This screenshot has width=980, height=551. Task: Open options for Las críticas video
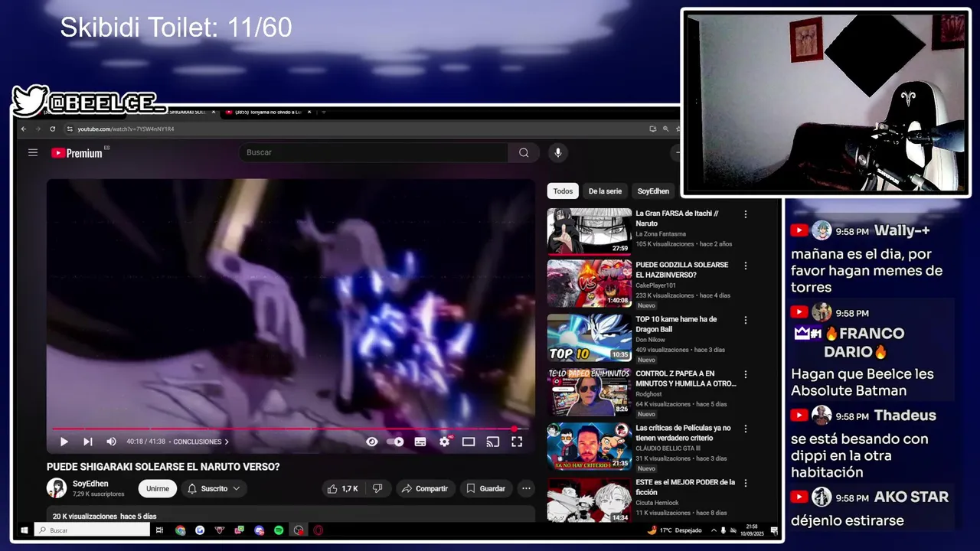[745, 429]
